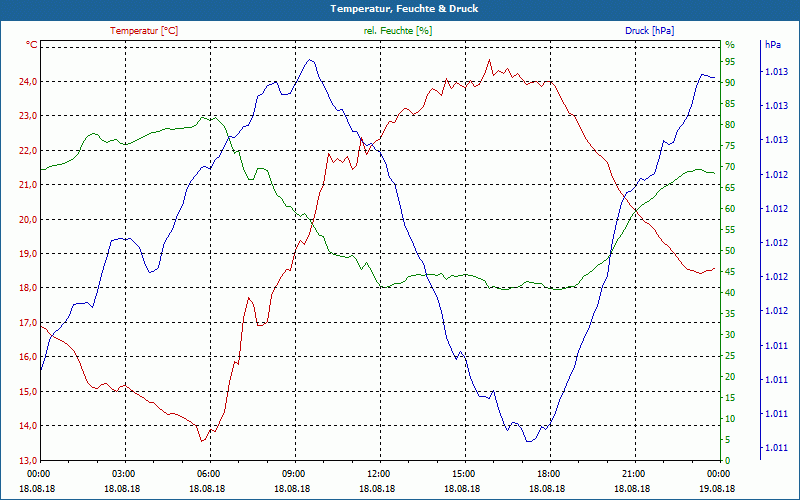
Task: Click the "35" humidity axis tick
Action: (x=730, y=314)
